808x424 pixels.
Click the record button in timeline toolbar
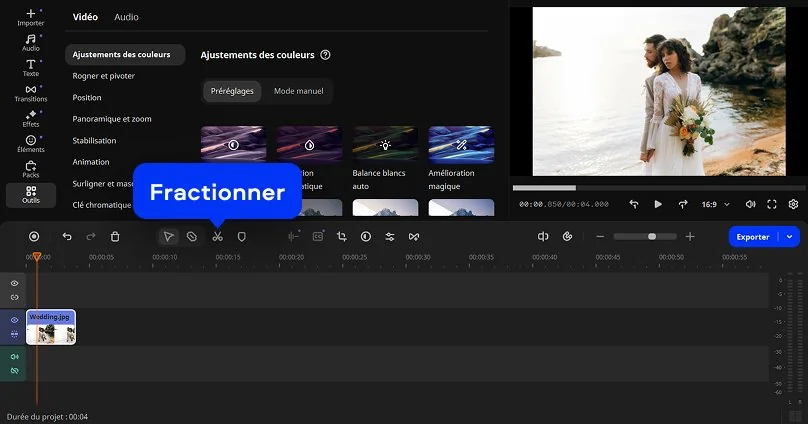click(x=34, y=237)
